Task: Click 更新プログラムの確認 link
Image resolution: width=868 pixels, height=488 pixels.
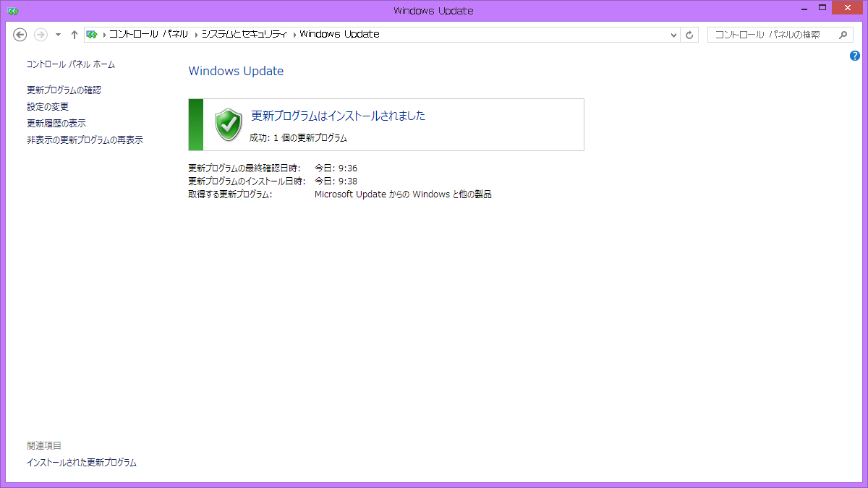Action: pyautogui.click(x=64, y=90)
